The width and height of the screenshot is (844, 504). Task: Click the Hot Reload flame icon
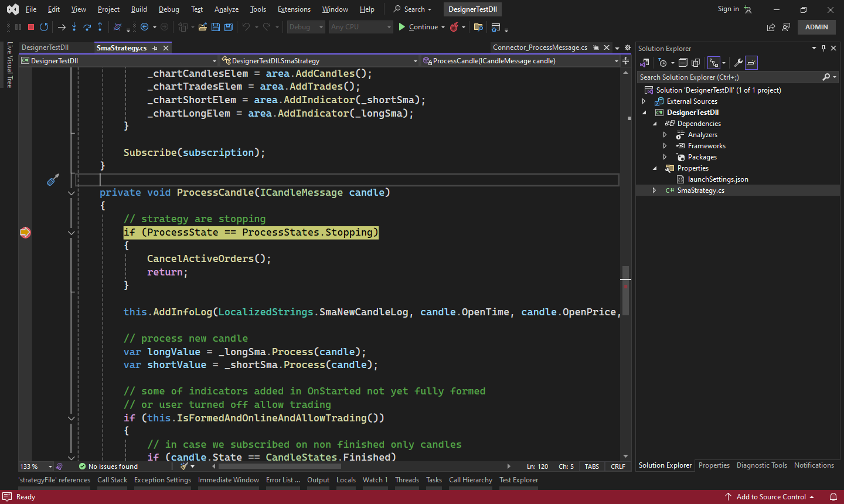(454, 27)
